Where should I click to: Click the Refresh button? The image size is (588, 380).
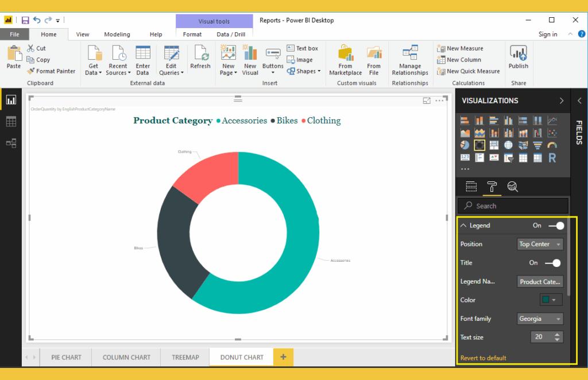coord(200,57)
